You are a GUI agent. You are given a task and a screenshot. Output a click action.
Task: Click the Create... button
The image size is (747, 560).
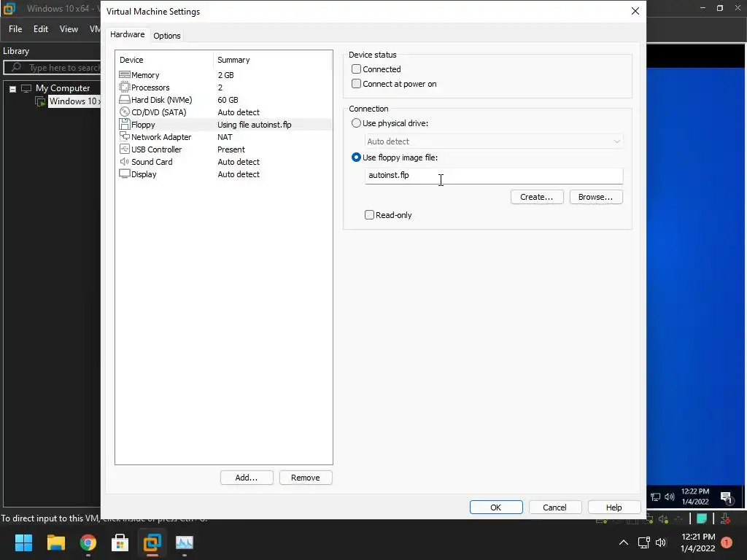537,197
